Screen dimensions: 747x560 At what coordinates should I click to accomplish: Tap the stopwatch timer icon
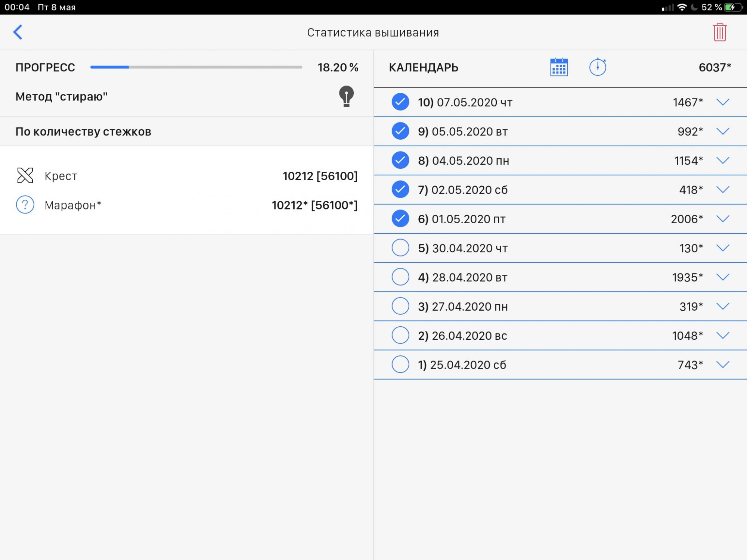pos(598,67)
